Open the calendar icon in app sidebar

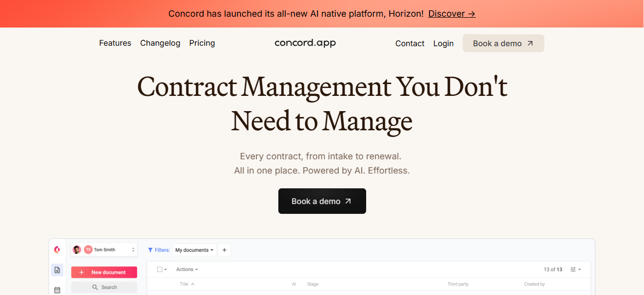coord(57,290)
